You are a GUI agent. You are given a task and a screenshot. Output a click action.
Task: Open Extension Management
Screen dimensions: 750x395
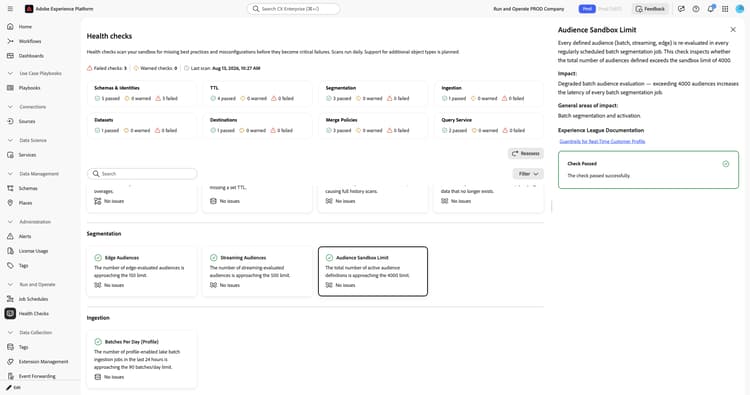[43, 362]
